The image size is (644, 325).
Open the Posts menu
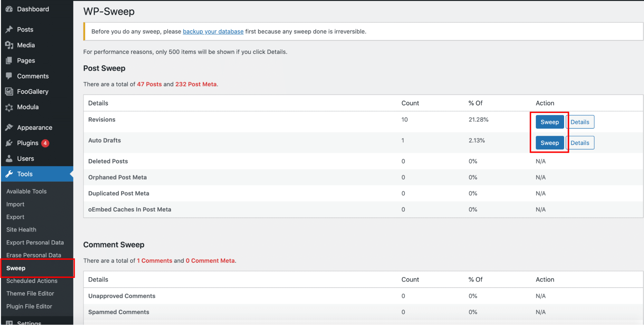pos(37,29)
